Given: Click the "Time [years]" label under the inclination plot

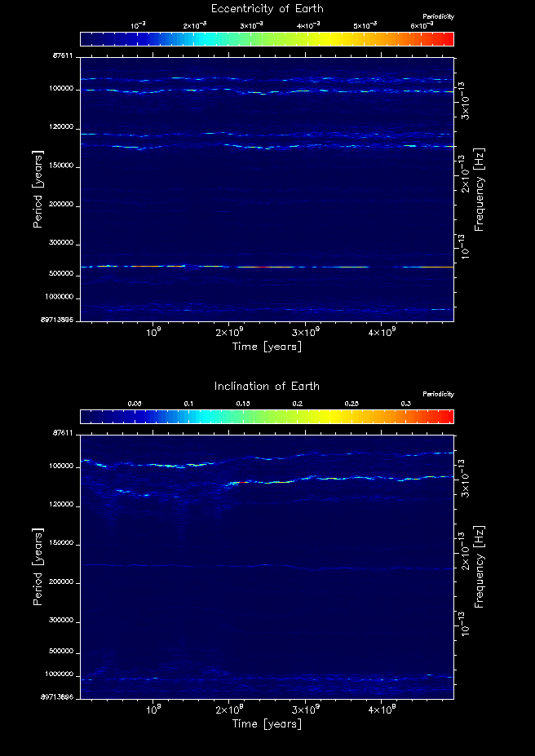Looking at the screenshot, I should pos(267,723).
